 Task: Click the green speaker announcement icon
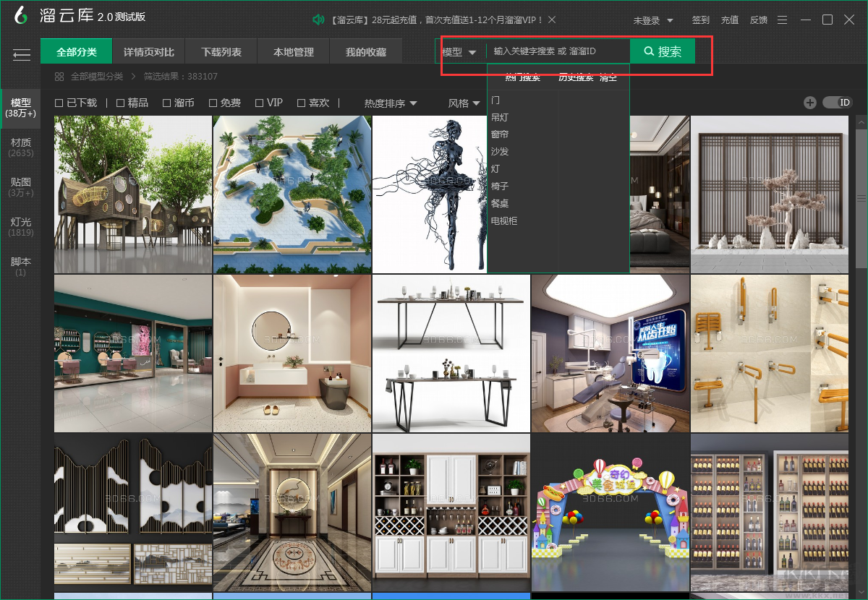tap(318, 20)
